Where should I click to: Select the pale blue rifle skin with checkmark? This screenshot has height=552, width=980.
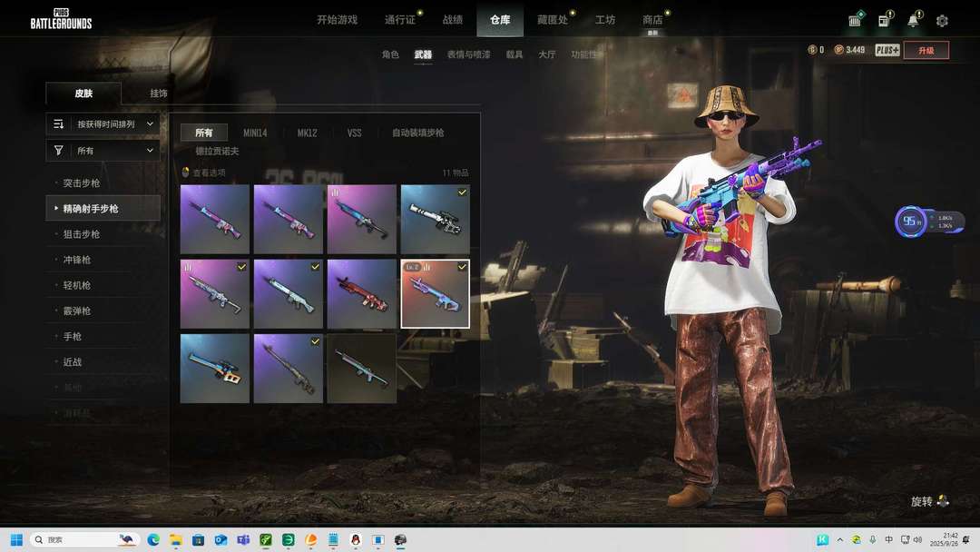click(x=289, y=294)
